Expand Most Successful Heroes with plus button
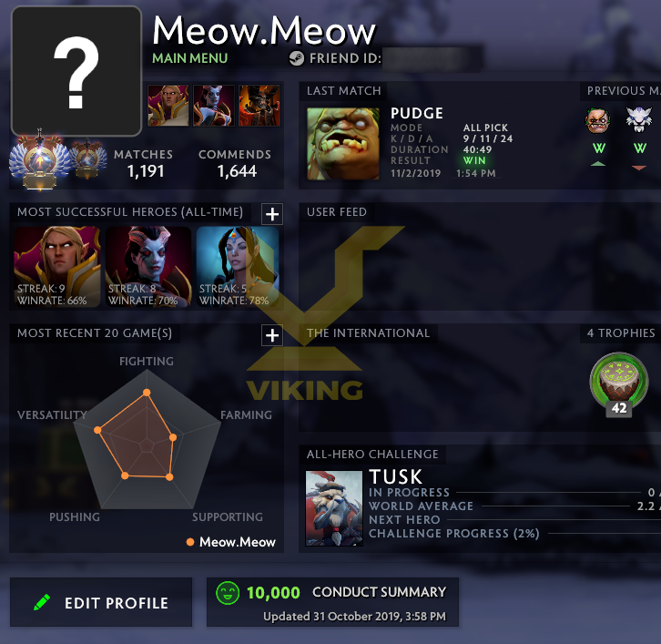This screenshot has height=644, width=661. coord(272,214)
